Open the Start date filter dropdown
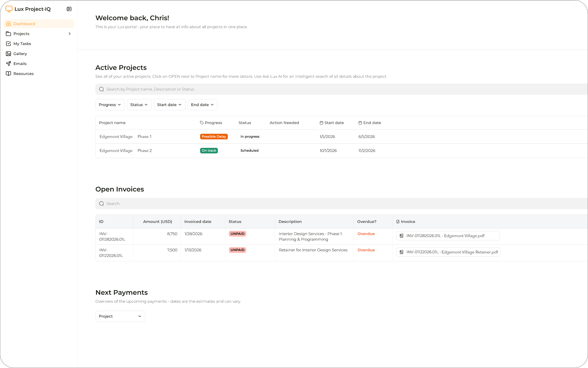 (x=169, y=105)
